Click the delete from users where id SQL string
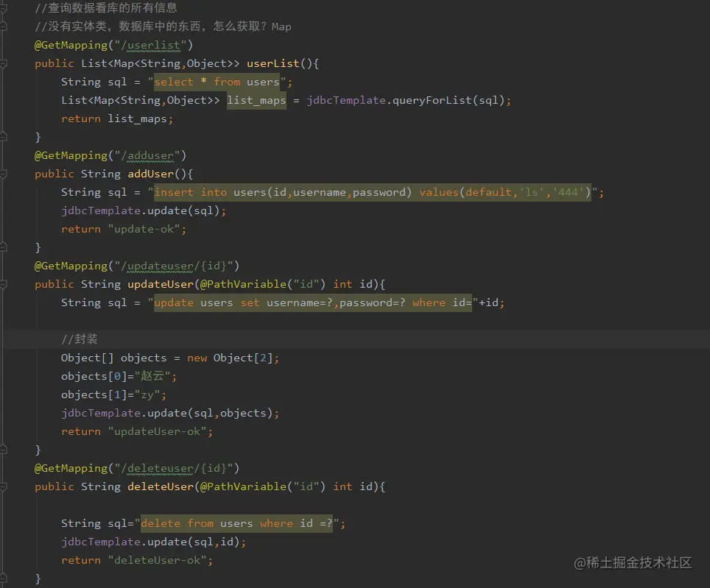Image resolution: width=710 pixels, height=588 pixels. click(237, 523)
